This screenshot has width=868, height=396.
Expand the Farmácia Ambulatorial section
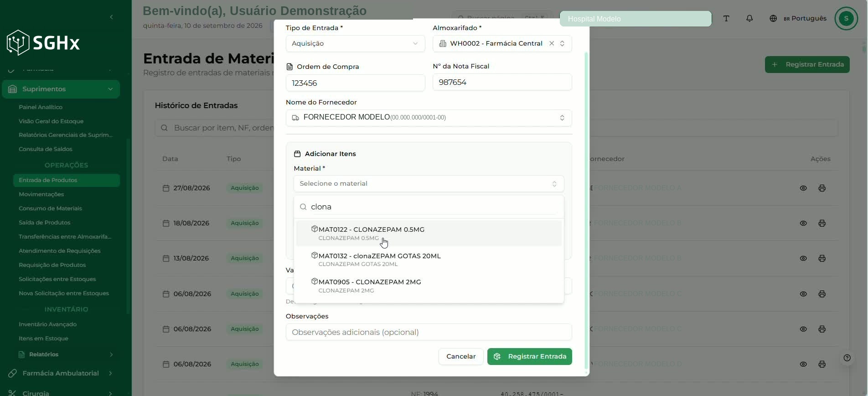point(61,373)
